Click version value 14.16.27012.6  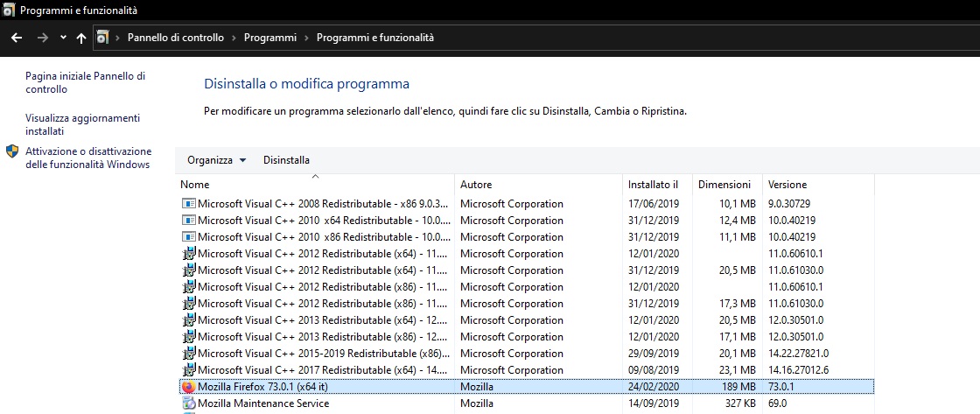pos(799,370)
